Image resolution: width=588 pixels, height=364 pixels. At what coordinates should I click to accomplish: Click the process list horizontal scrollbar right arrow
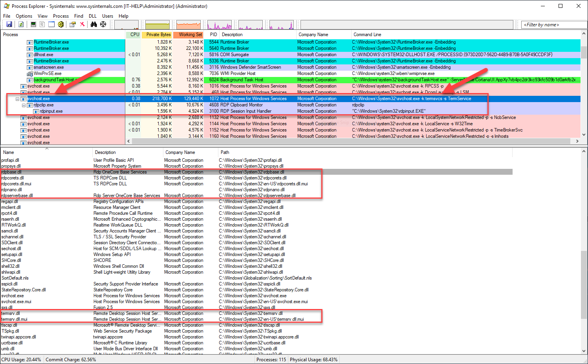tap(577, 141)
